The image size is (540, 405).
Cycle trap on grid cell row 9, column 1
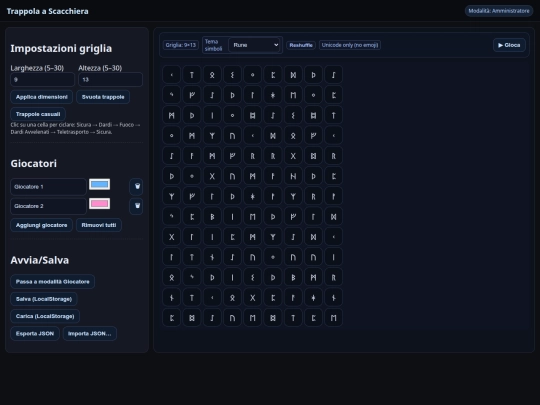(172, 237)
